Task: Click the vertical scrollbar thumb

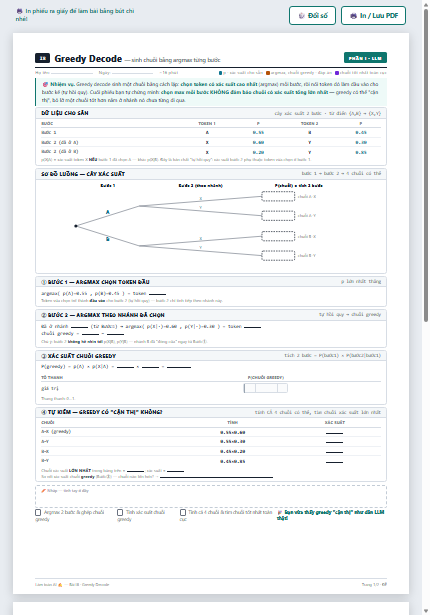Action: 426,165
